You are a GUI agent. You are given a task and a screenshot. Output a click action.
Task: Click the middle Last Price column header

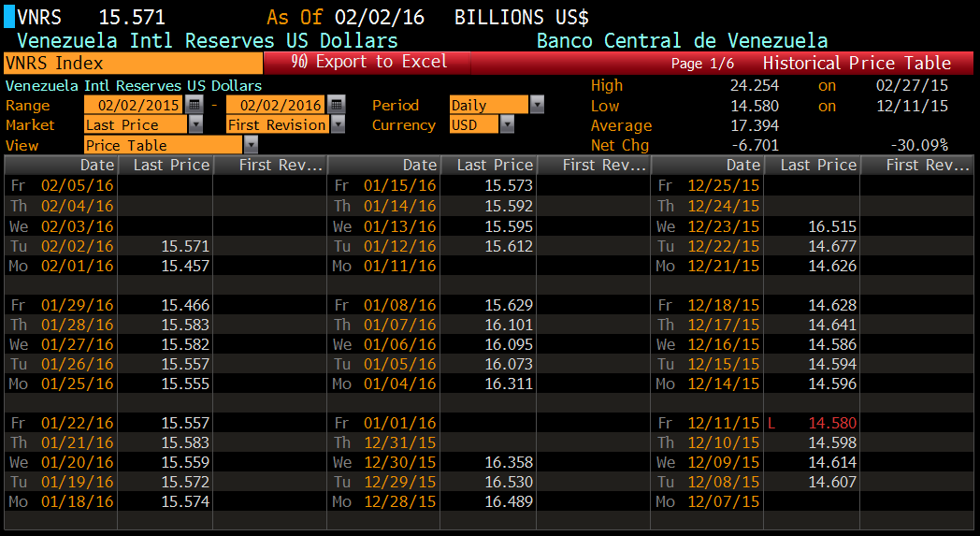(488, 166)
